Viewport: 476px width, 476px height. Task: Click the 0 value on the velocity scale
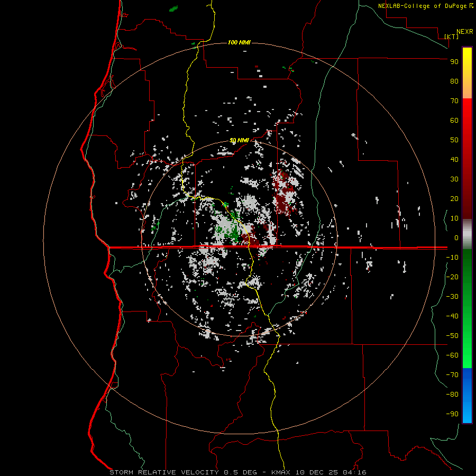[x=456, y=237]
